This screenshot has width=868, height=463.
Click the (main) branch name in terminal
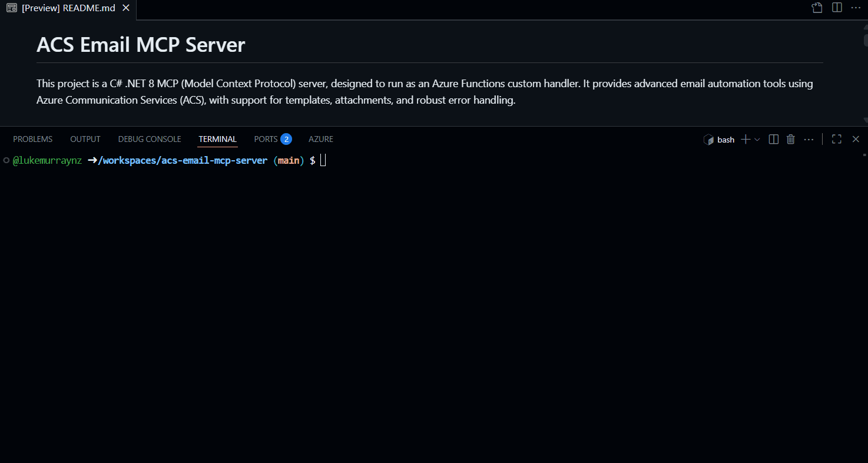pos(289,160)
